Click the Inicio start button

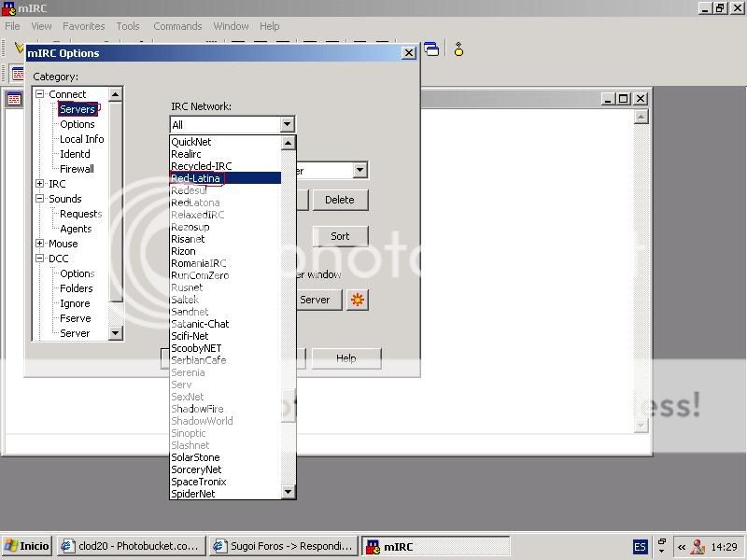coord(27,547)
